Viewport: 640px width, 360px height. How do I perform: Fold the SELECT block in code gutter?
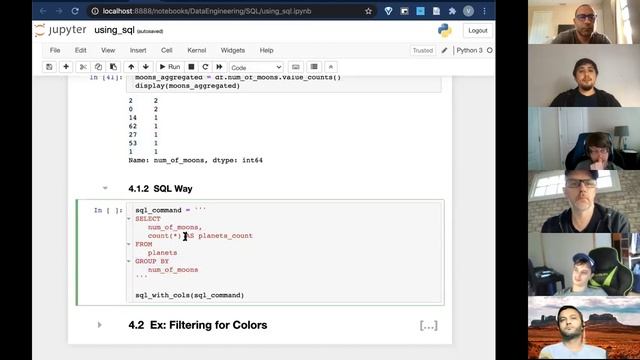(129, 219)
